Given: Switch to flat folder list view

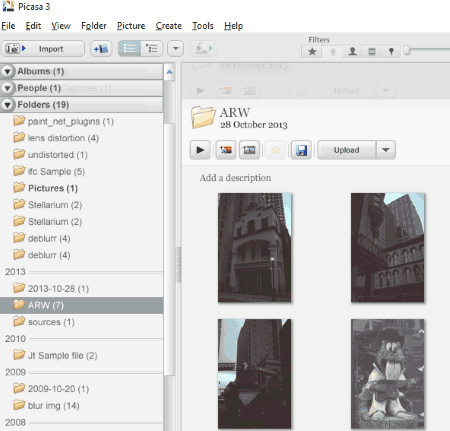Looking at the screenshot, I should coord(129,49).
